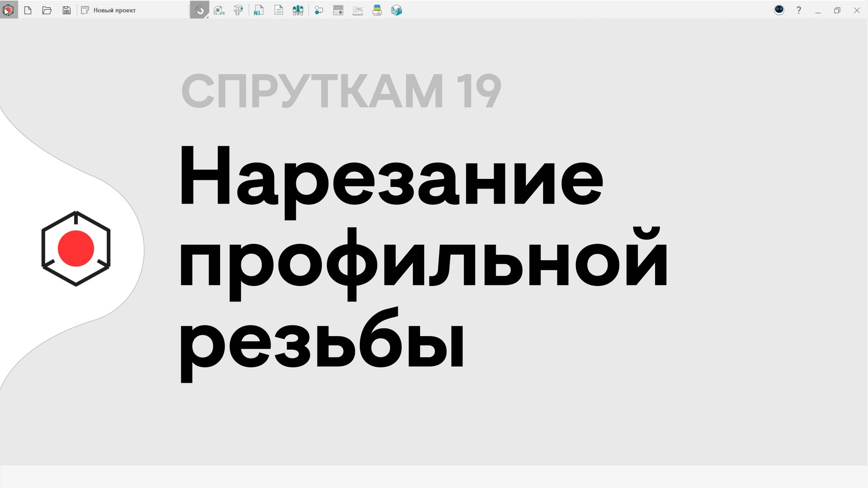Create a new document with the blank page icon
This screenshot has width=868, height=488.
pos(28,10)
